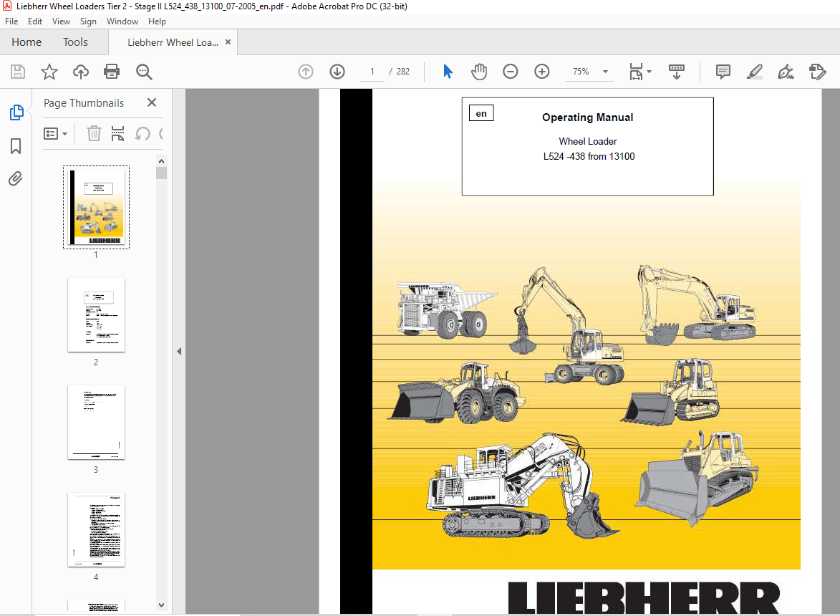The height and width of the screenshot is (616, 840).
Task: Open thumbnails options dropdown menu
Action: [55, 133]
